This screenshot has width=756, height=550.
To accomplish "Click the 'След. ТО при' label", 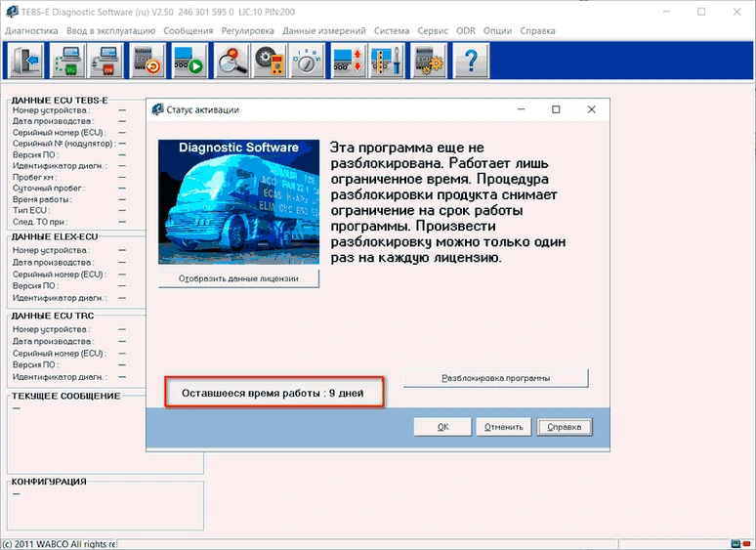I will click(x=40, y=222).
